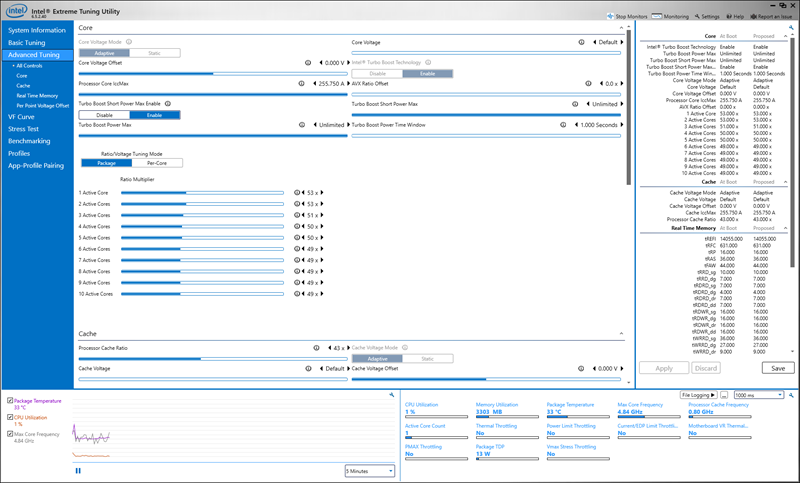This screenshot has width=800, height=483.
Task: Click the Save button
Action: (x=776, y=368)
